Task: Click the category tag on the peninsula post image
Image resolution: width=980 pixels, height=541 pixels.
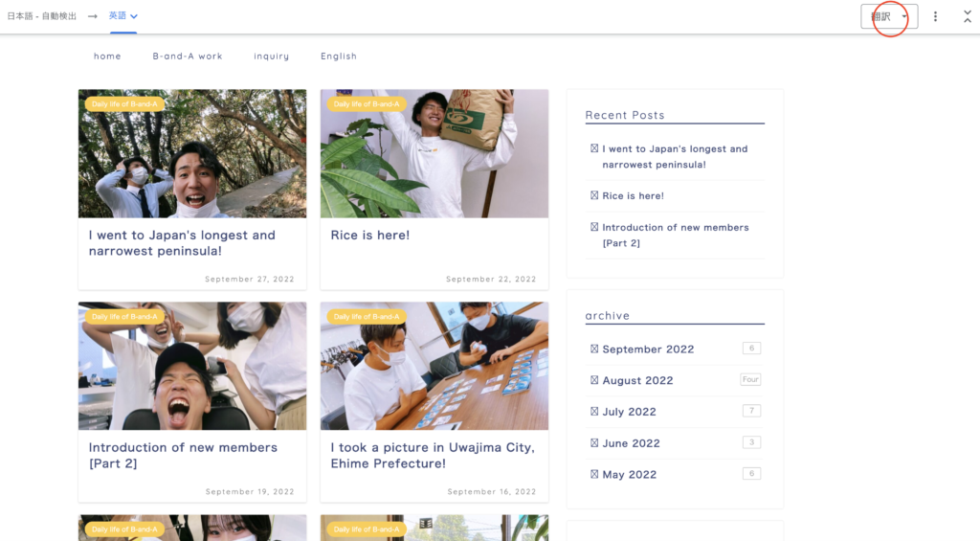Action: (124, 103)
